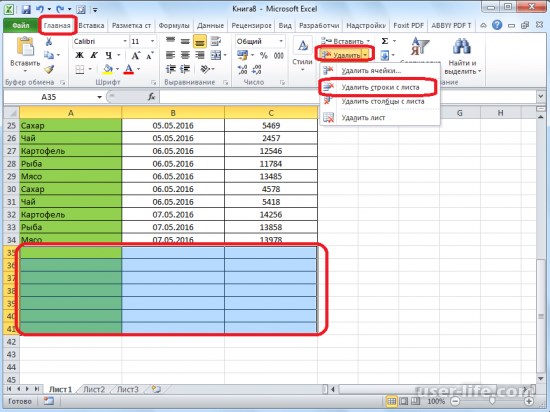Open the Удалить dropdown arrow

click(365, 55)
